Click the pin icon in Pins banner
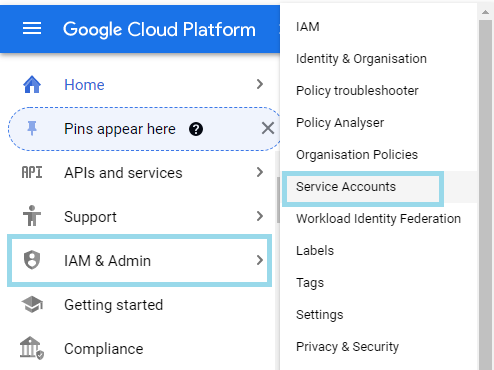Screen dimensions: 494x370 click(32, 129)
